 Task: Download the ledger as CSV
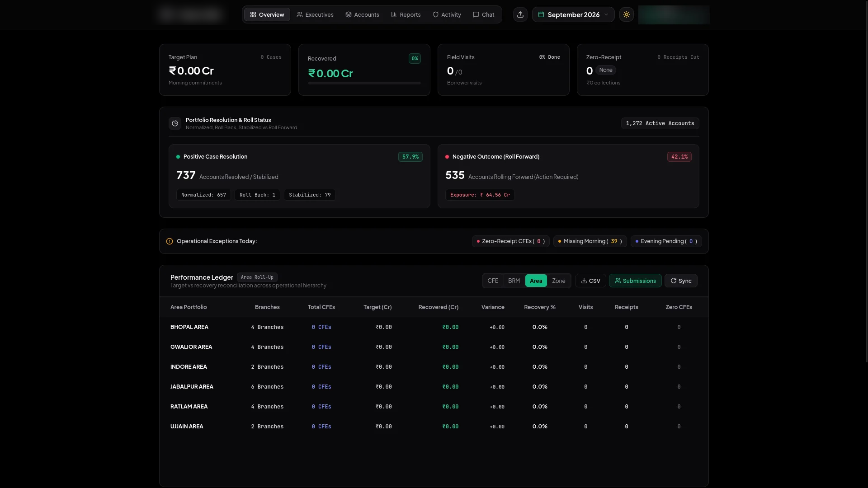590,281
